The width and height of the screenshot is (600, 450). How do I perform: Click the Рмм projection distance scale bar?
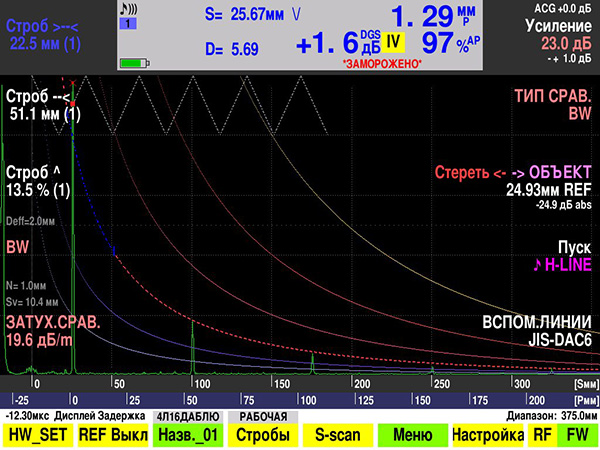pos(300,400)
